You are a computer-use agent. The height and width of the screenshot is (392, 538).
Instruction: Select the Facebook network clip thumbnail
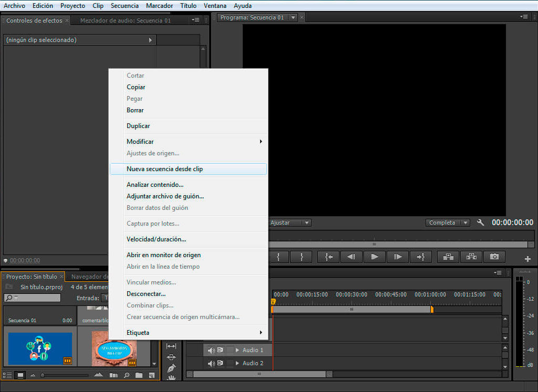(40, 348)
